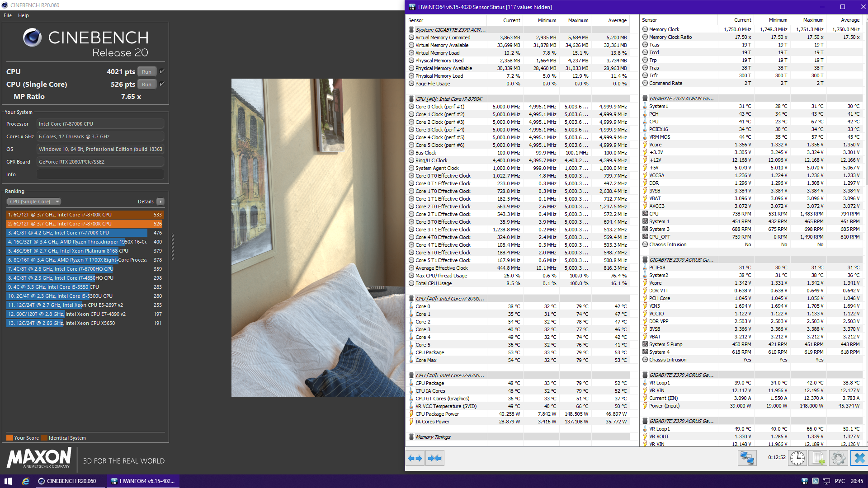Viewport: 868px width, 488px height.
Task: Click the collapse columns arrows icon in HWiNFO
Action: [435, 458]
